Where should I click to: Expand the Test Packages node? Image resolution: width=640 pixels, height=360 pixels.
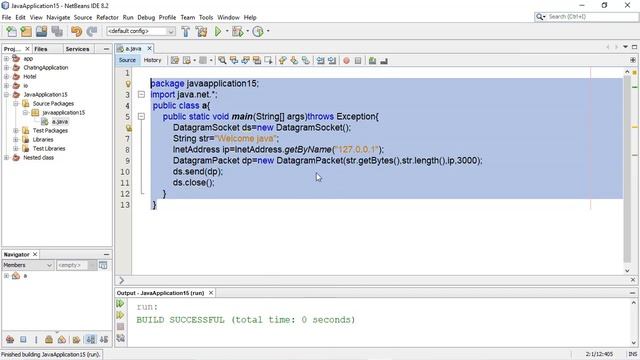click(16, 131)
